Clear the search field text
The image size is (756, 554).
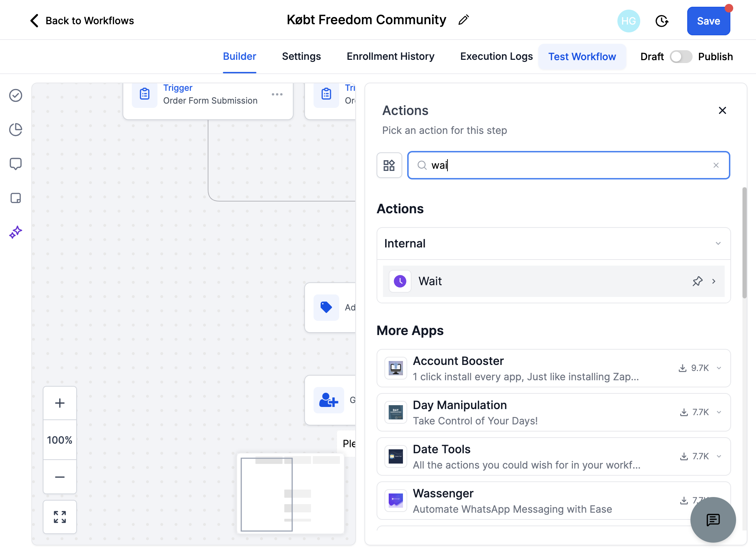click(x=716, y=165)
